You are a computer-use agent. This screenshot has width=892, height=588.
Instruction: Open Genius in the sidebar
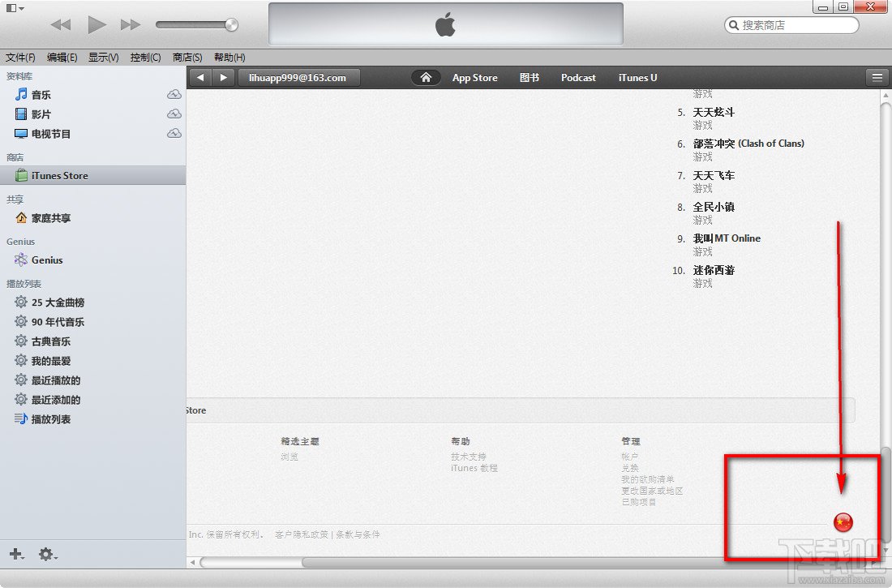46,260
